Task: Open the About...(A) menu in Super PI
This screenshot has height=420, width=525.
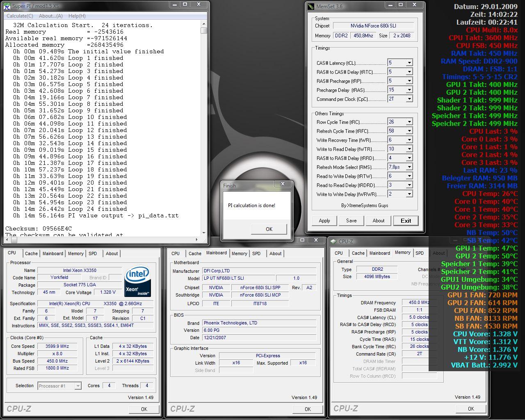Action: (x=50, y=16)
